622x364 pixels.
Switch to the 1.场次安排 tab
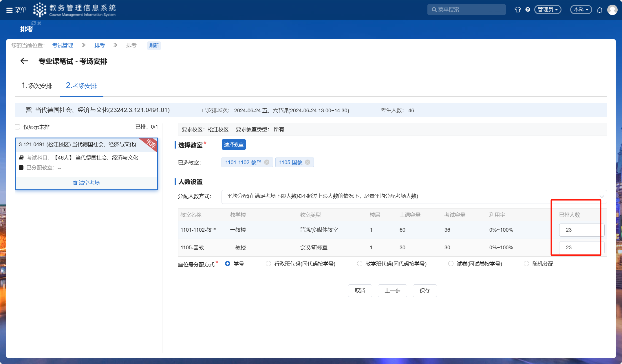(37, 86)
